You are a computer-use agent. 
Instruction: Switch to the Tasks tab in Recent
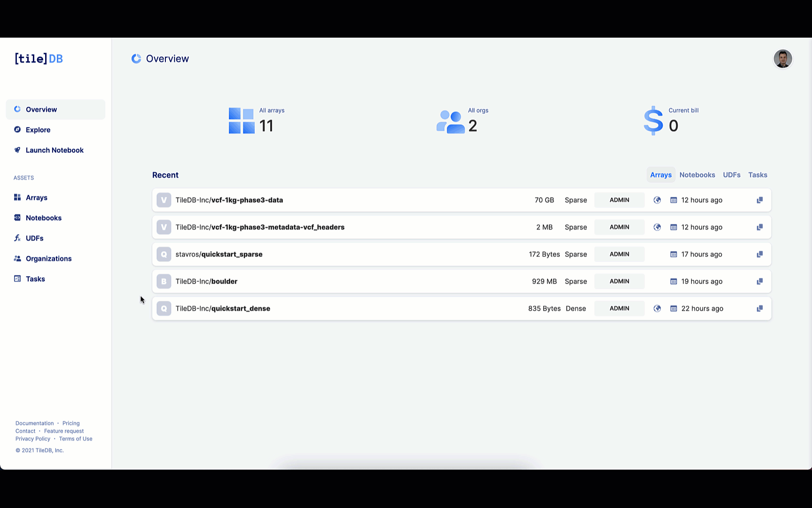point(757,175)
